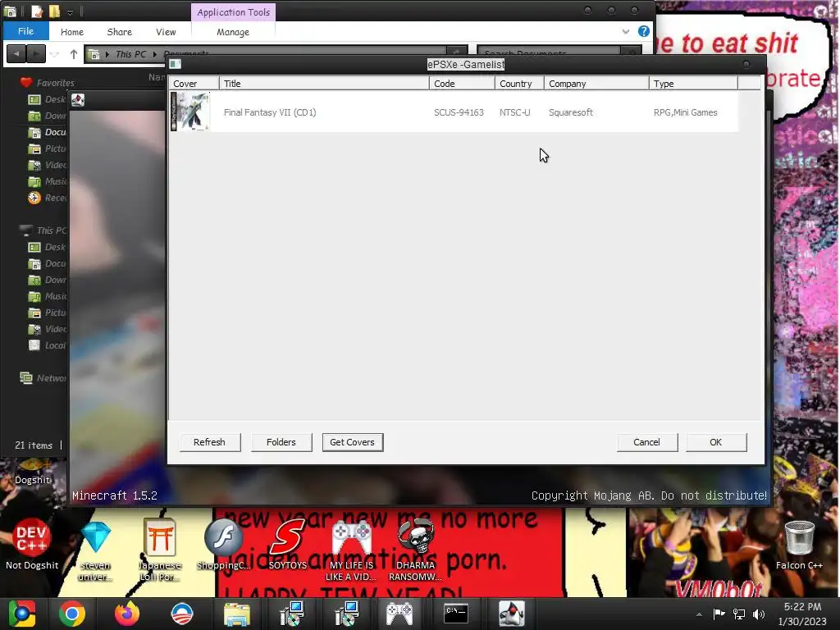The image size is (840, 630).
Task: Open the ShoppingC... Flash desktop icon
Action: pyautogui.click(x=223, y=544)
